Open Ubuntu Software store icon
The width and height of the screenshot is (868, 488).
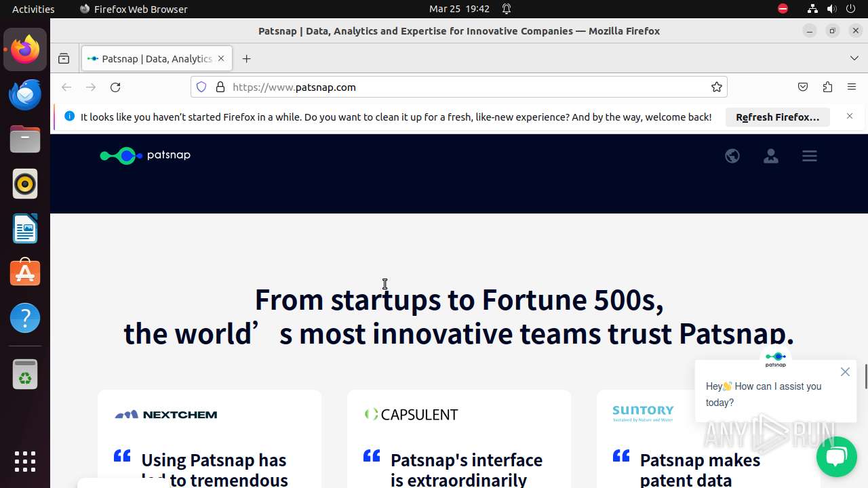click(25, 273)
